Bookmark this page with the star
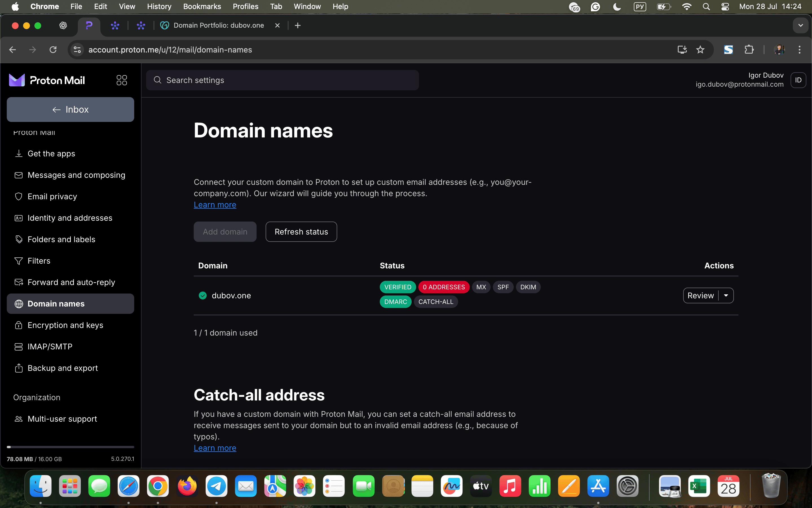 point(700,50)
